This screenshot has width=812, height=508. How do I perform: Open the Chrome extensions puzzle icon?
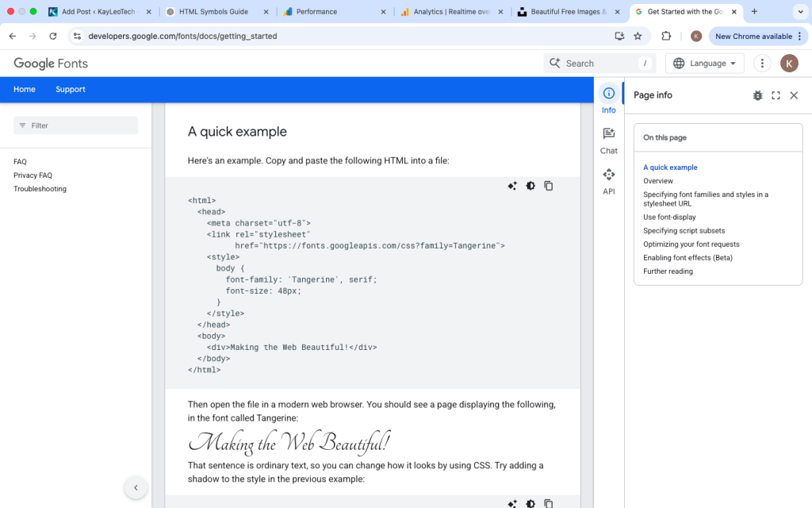[x=666, y=37]
